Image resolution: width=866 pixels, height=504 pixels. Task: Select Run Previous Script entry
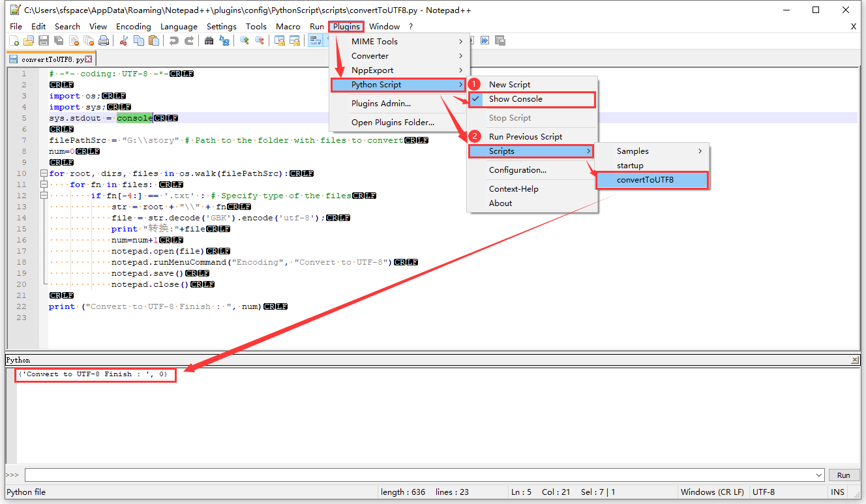coord(531,136)
